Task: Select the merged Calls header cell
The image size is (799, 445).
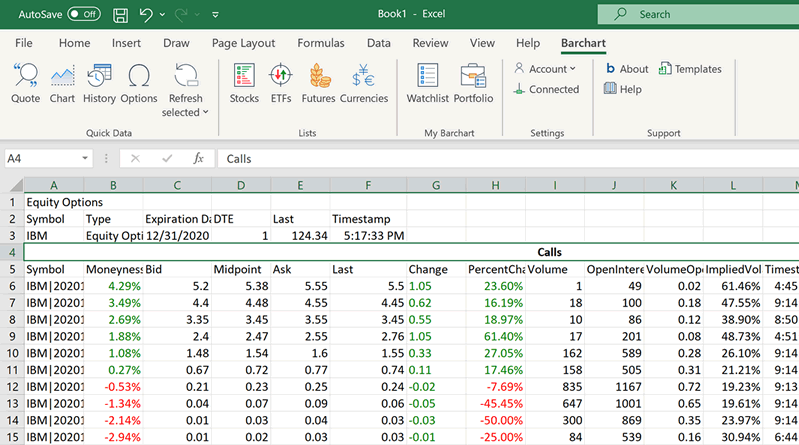Action: (412, 252)
